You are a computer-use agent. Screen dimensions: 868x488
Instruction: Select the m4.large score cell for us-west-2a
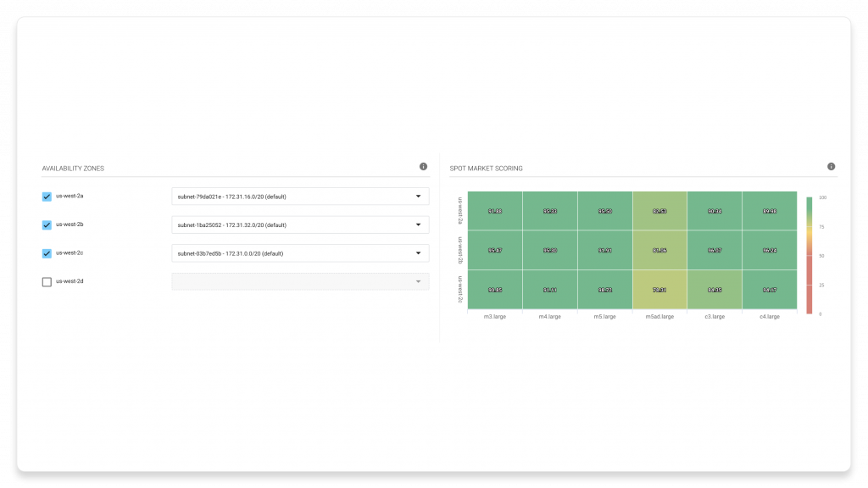click(x=549, y=211)
